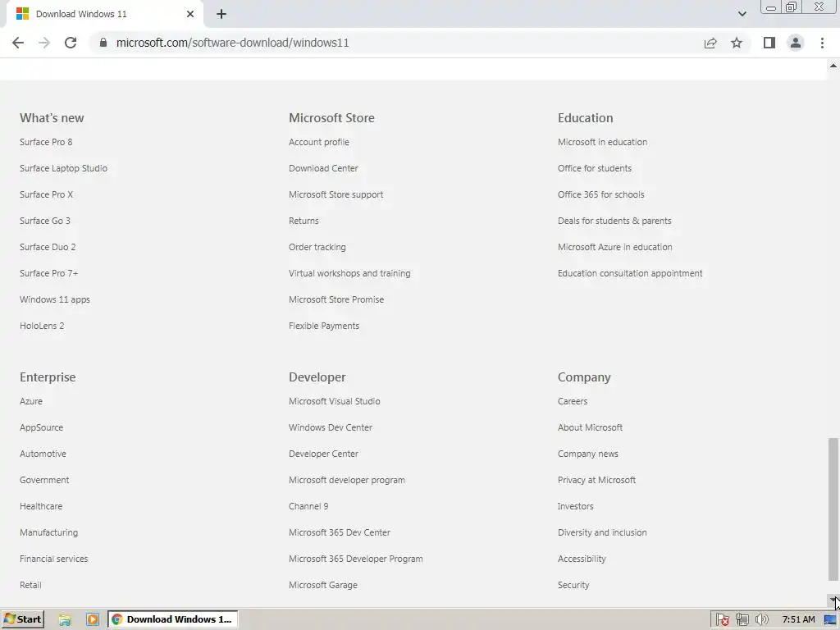
Task: Open Chrome's three-dot menu
Action: tap(822, 43)
